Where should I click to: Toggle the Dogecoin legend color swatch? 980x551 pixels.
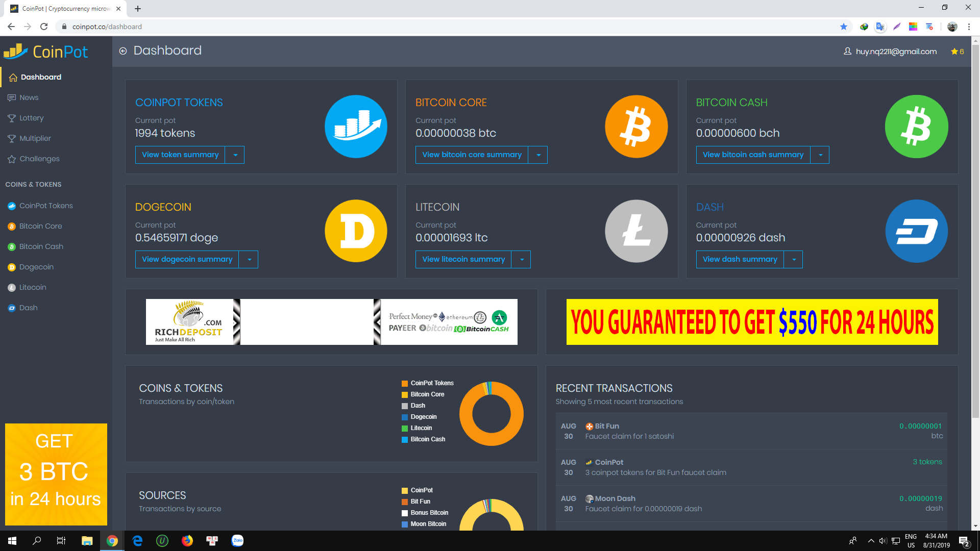(405, 417)
